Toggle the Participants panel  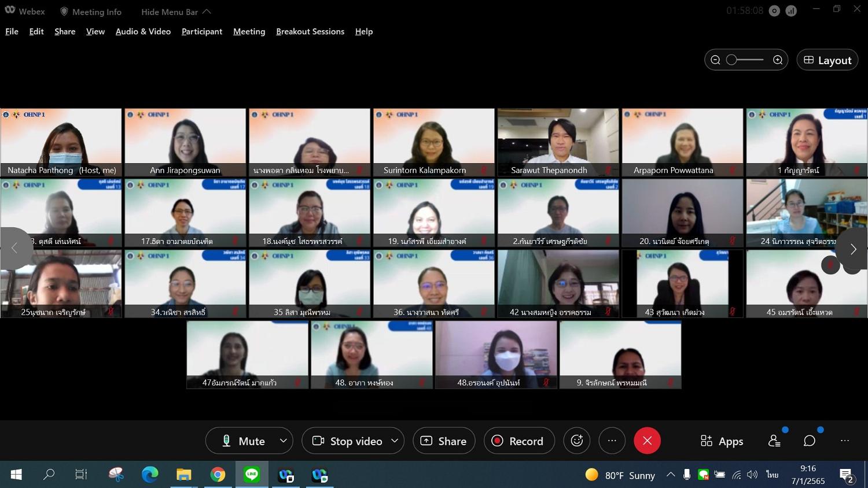[775, 441]
